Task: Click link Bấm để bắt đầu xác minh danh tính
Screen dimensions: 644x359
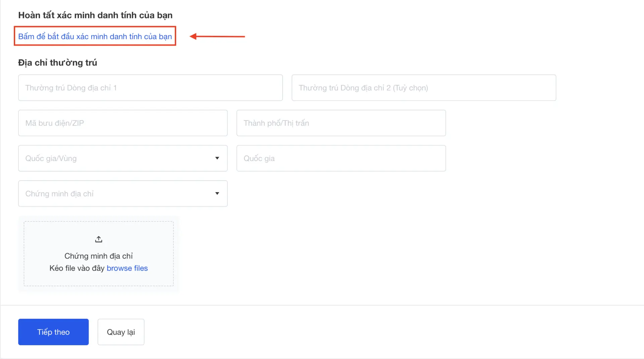Action: coord(95,36)
